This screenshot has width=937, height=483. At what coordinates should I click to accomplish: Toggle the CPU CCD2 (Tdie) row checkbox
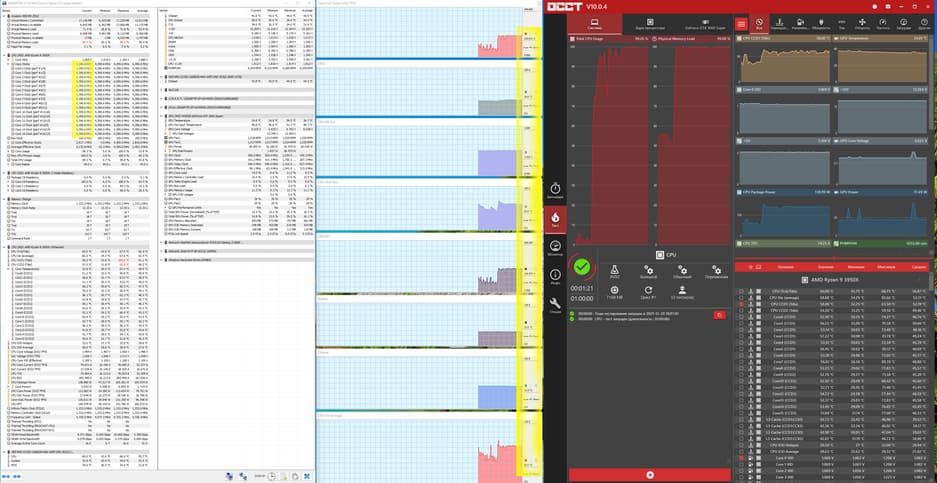point(742,311)
